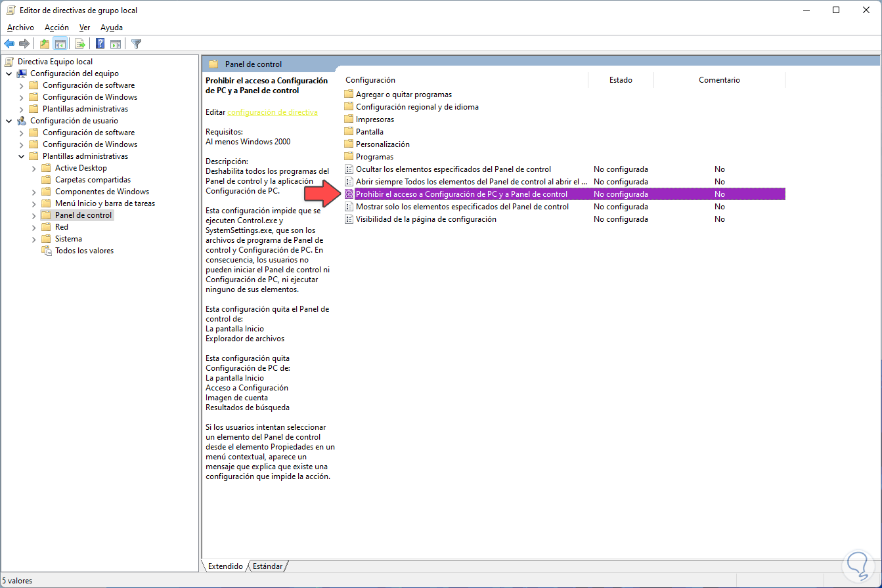Select the Sistema label in the tree
882x588 pixels.
(x=68, y=239)
